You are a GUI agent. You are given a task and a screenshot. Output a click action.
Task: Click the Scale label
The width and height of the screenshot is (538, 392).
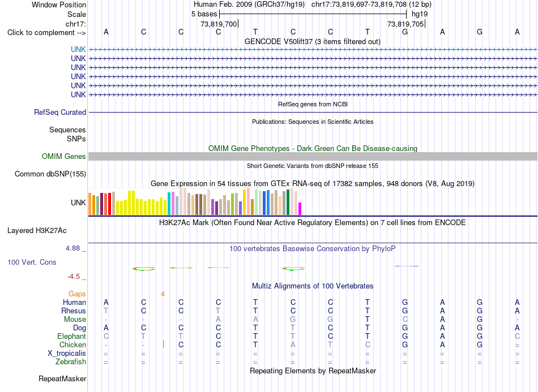pyautogui.click(x=76, y=14)
